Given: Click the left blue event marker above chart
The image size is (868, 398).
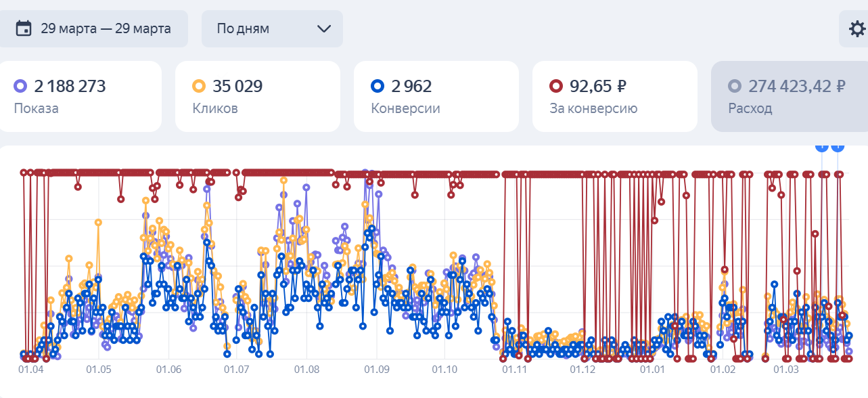Looking at the screenshot, I should coord(822,146).
